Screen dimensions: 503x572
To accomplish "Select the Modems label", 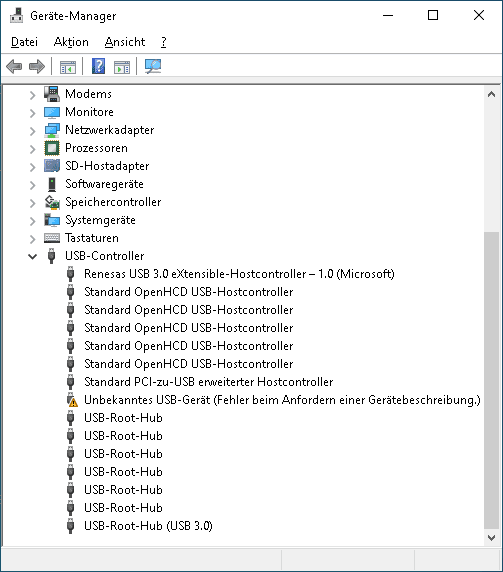I will 88,94.
